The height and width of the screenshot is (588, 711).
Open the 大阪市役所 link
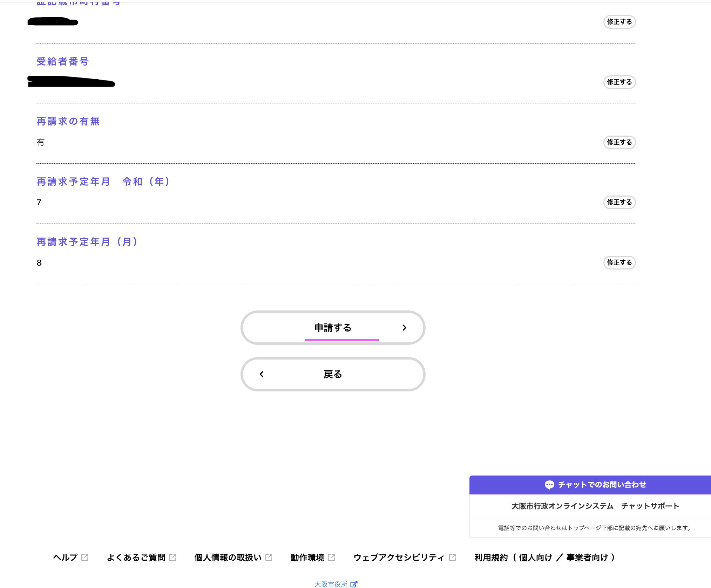[x=331, y=584]
